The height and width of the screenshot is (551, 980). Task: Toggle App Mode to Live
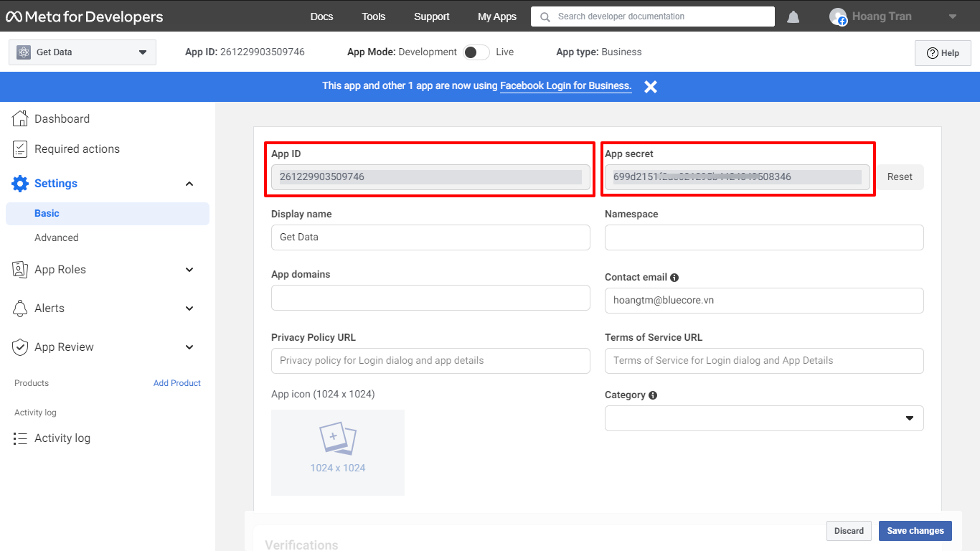tap(476, 52)
